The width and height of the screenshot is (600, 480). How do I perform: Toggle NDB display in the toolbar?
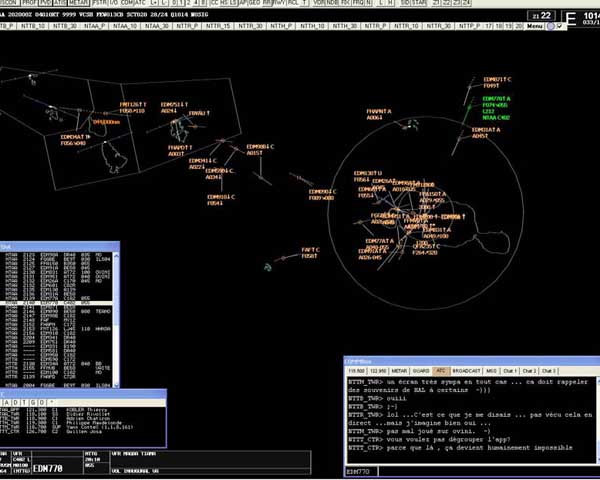[334, 3]
